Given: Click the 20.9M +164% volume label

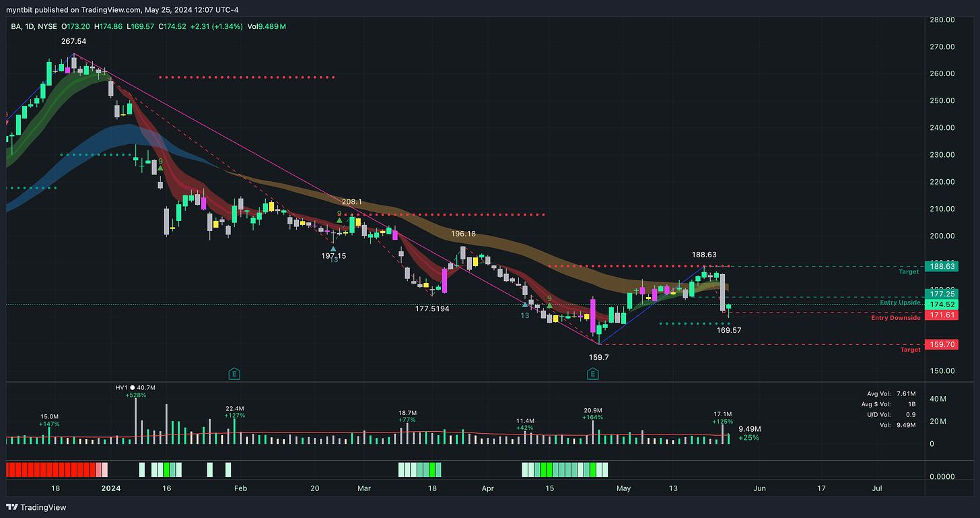Looking at the screenshot, I should click(x=592, y=413).
